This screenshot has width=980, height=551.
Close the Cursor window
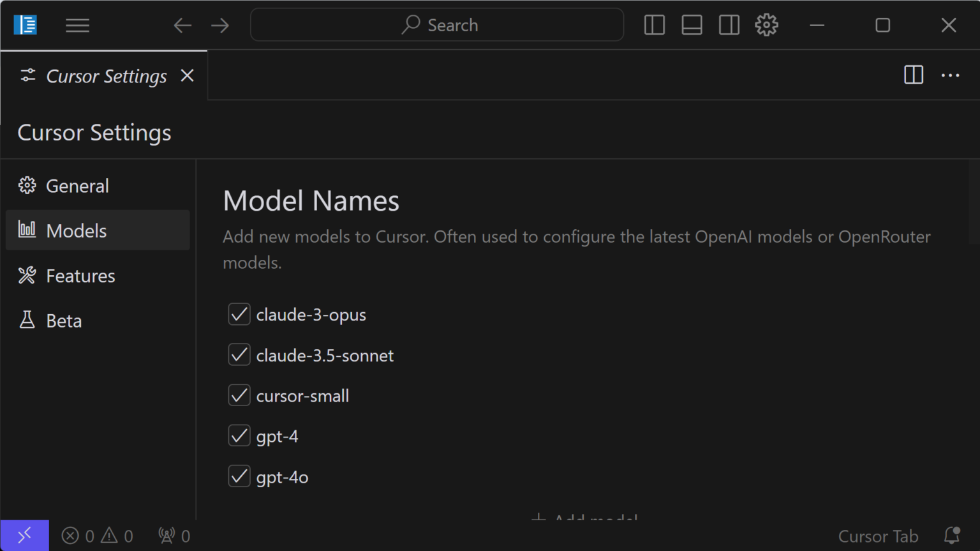click(949, 25)
